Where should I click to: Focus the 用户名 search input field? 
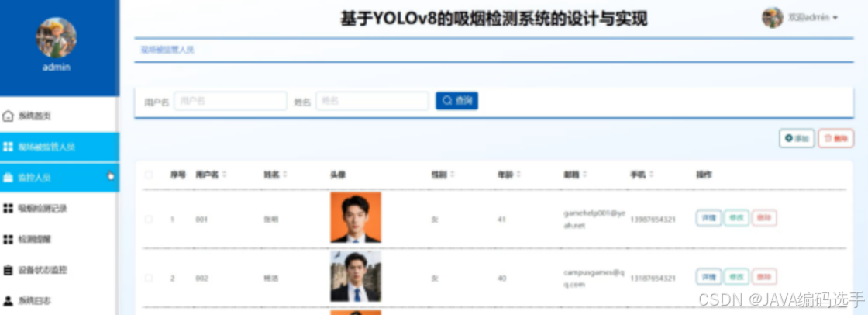(x=230, y=101)
